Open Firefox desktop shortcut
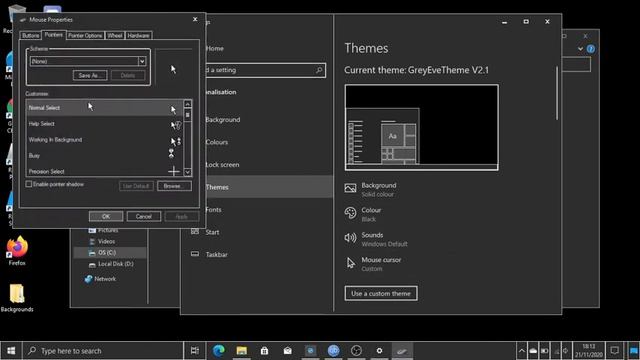The image size is (640, 360). tap(17, 251)
